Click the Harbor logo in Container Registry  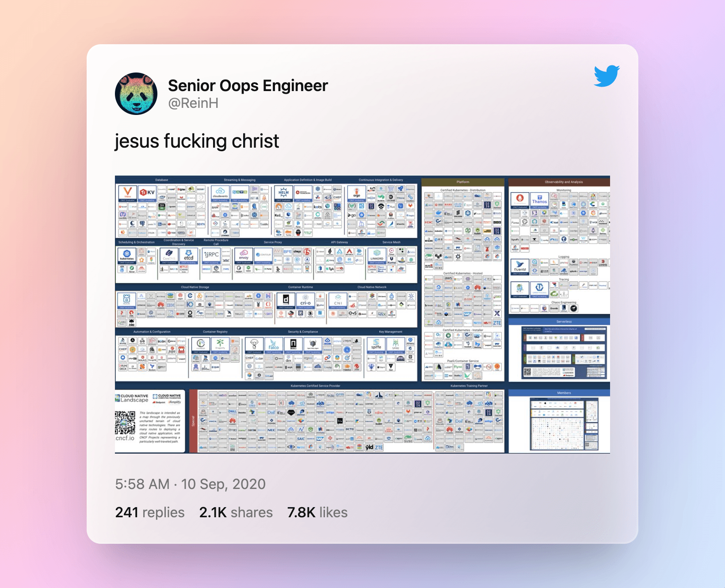201,346
